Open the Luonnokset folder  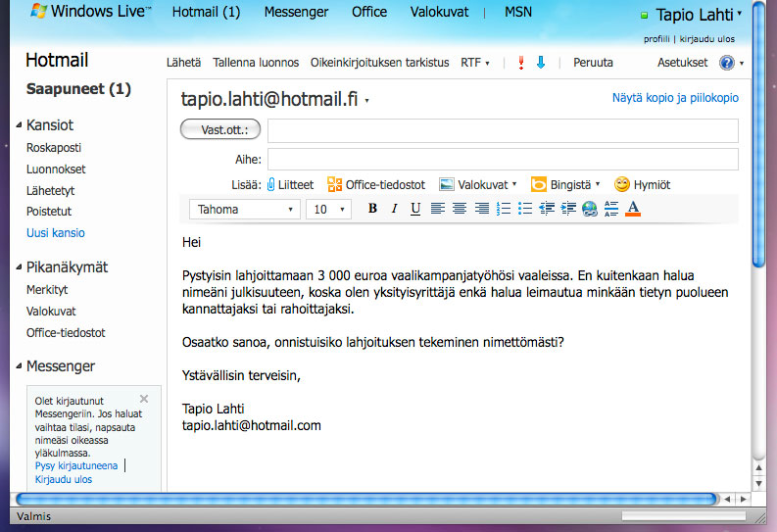[56, 169]
